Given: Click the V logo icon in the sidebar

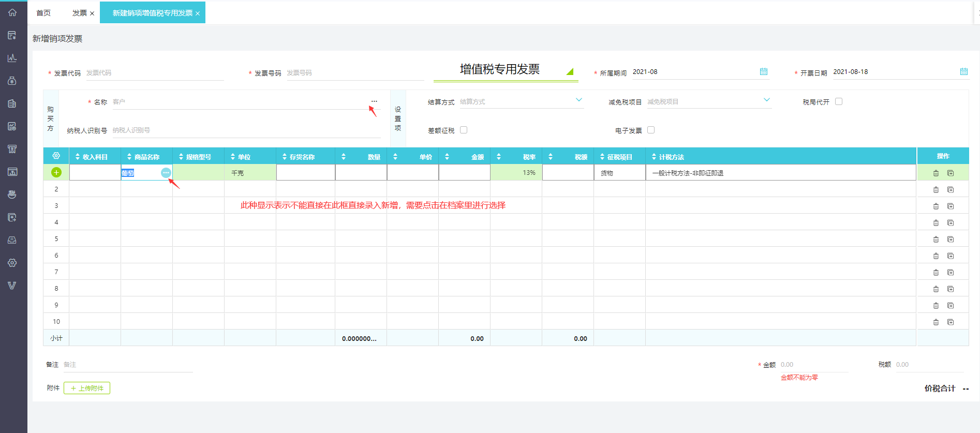Looking at the screenshot, I should point(12,286).
